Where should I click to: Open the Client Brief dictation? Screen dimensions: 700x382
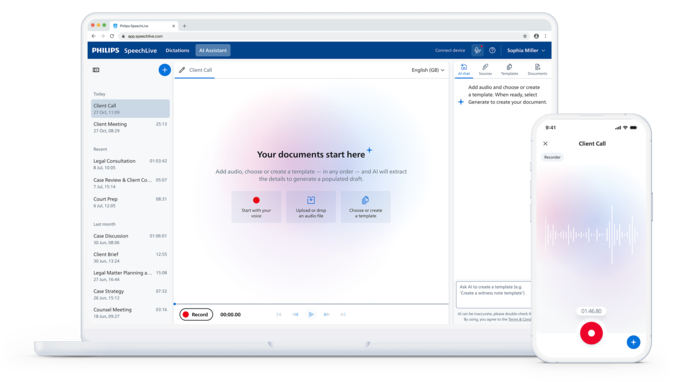pos(130,257)
